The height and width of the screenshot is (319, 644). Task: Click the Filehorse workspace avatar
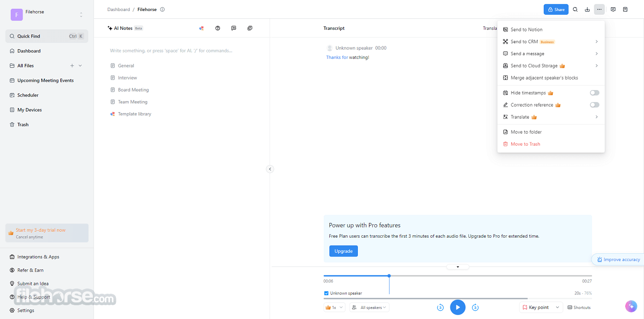[x=17, y=15]
